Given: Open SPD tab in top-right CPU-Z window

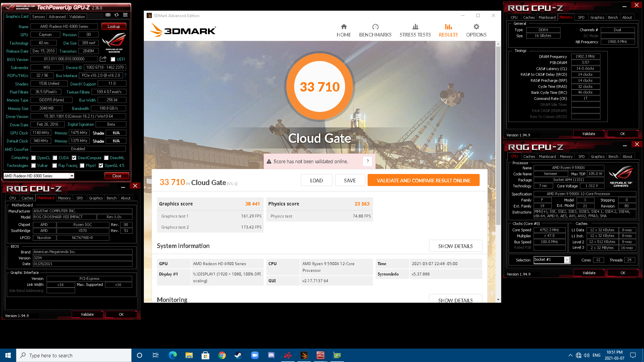Looking at the screenshot, I should (x=581, y=17).
